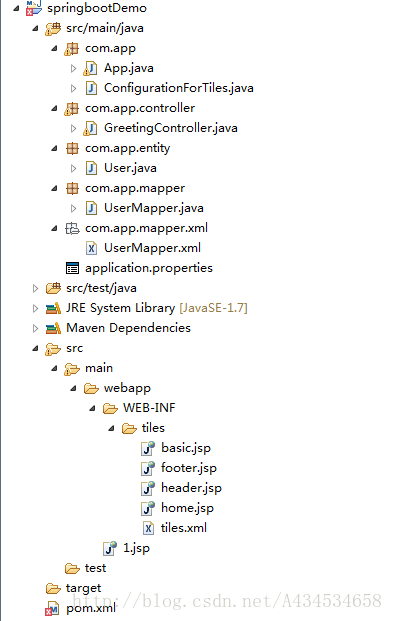
Task: Expand the UserMapper.java node
Action: click(73, 208)
